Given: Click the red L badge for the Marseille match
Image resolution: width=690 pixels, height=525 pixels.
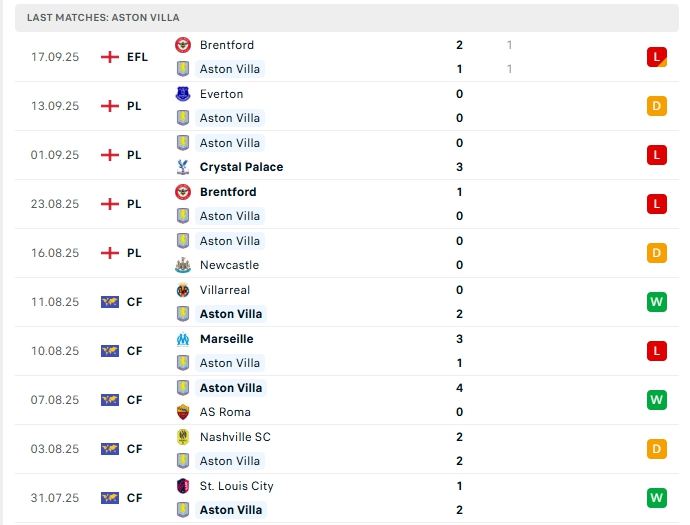Looking at the screenshot, I should coord(656,351).
